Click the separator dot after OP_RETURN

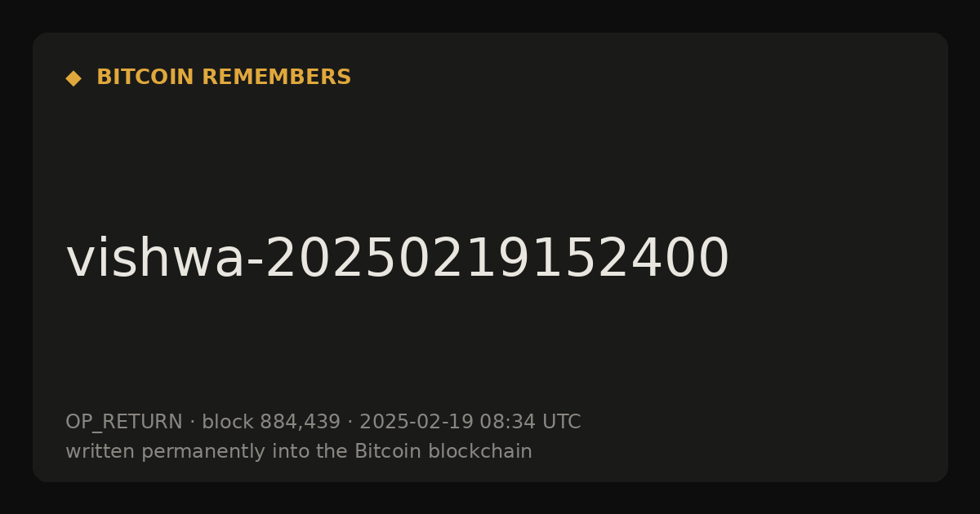[x=192, y=423]
